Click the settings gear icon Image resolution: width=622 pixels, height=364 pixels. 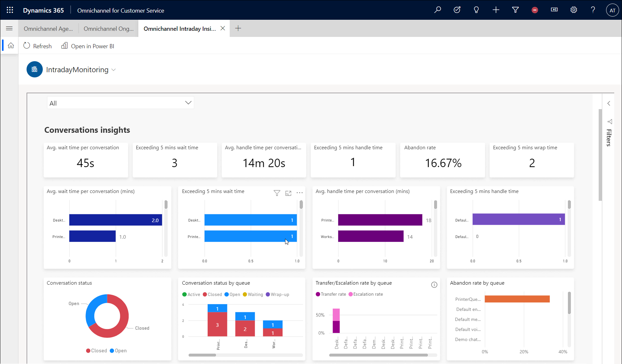click(x=573, y=10)
